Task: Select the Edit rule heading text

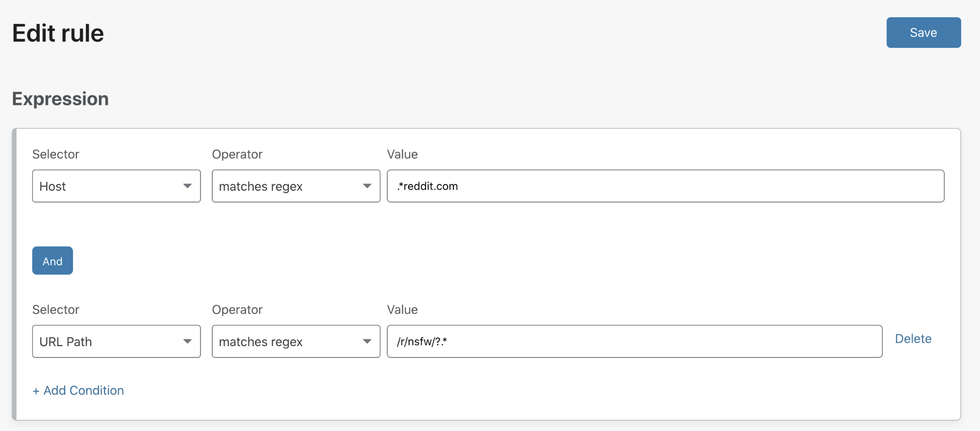Action: [x=58, y=33]
